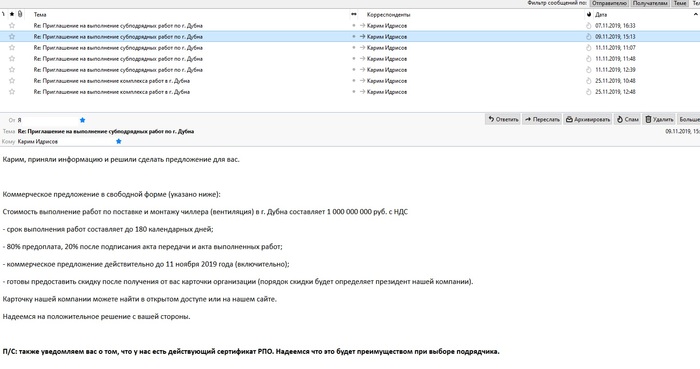Click the Переслать forward button
Viewport: 700px width, 369px height.
(x=542, y=119)
